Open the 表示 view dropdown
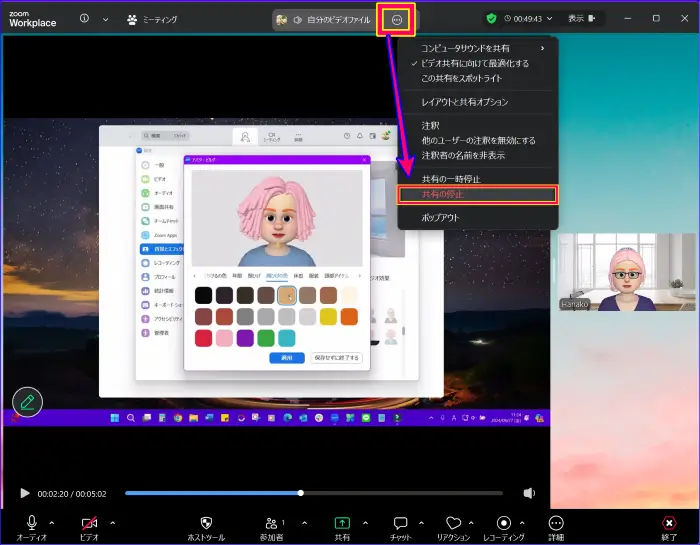 [581, 18]
